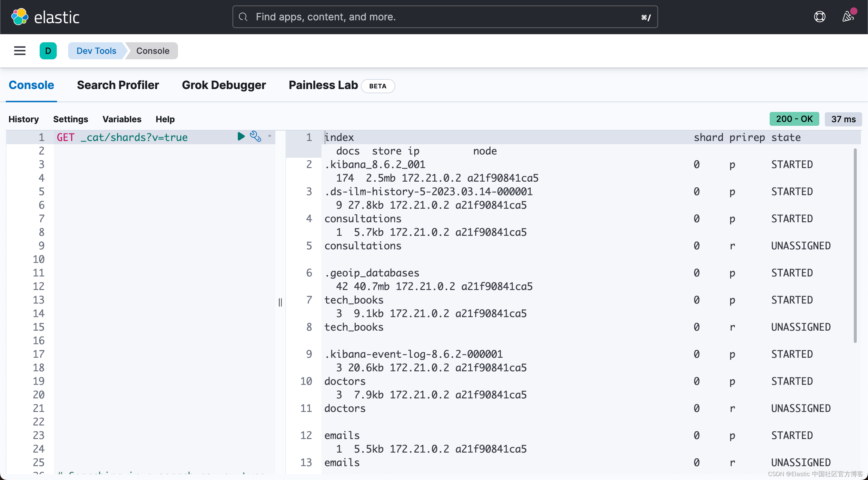Click the output pane scrollbar

pos(855,245)
